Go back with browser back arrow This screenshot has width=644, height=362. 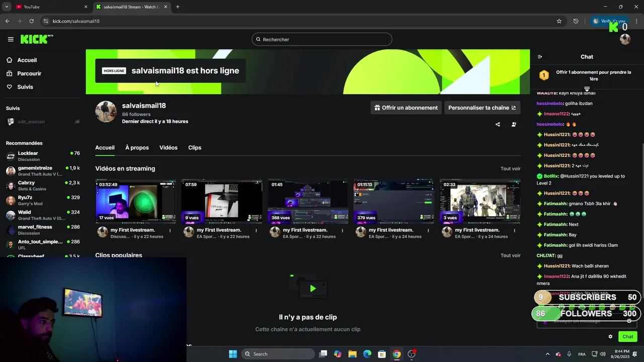pos(7,21)
